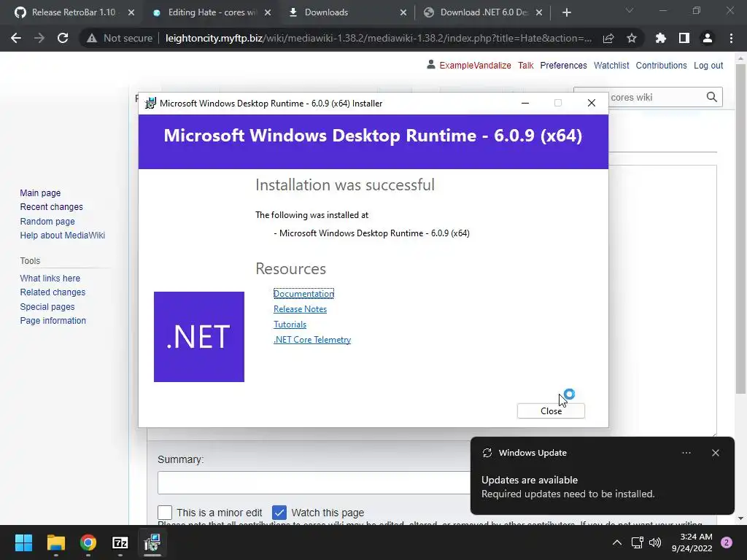Open the .NET Core Telemetry link
Image resolution: width=747 pixels, height=560 pixels.
pos(312,339)
